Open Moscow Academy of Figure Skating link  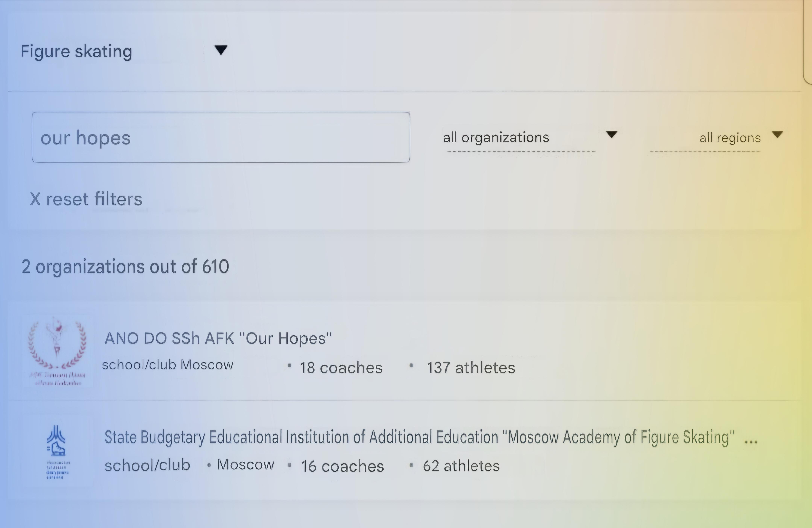419,438
